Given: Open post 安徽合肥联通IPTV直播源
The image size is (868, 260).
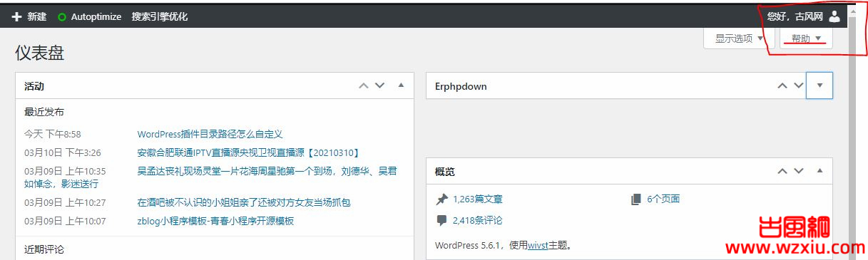Looking at the screenshot, I should (x=248, y=152).
